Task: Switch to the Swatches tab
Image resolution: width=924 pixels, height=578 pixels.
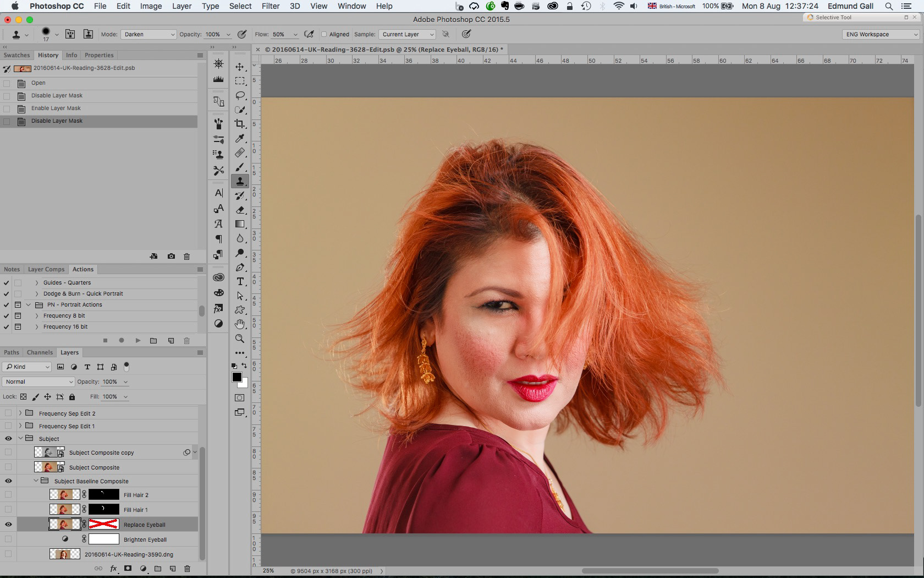Action: [16, 55]
